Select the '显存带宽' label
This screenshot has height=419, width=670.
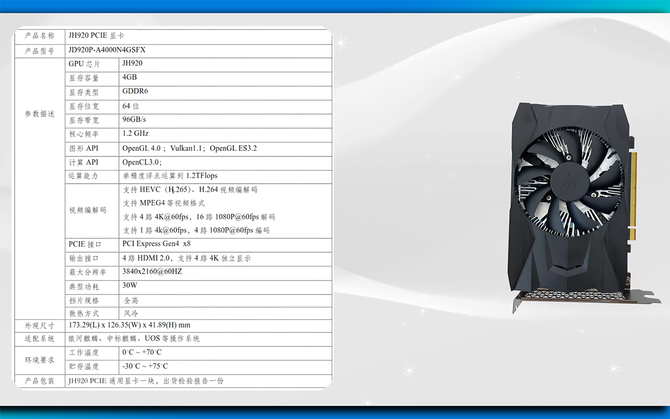pos(84,120)
